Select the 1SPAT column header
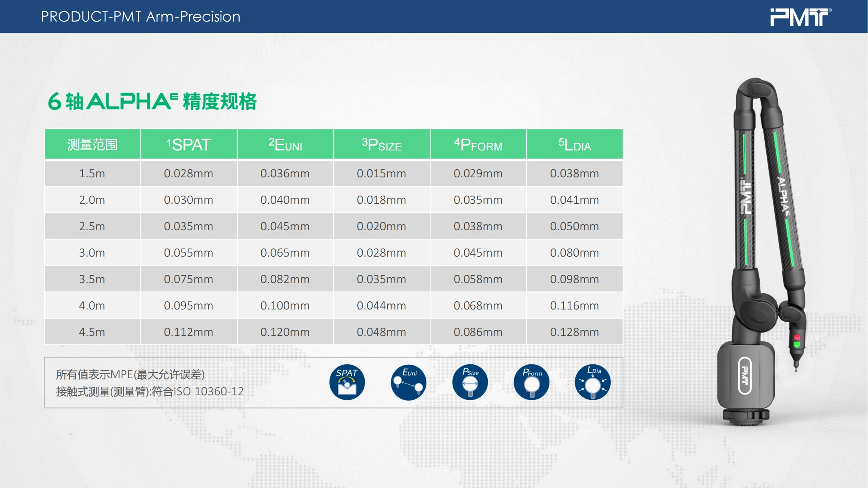868x488 pixels. 189,144
